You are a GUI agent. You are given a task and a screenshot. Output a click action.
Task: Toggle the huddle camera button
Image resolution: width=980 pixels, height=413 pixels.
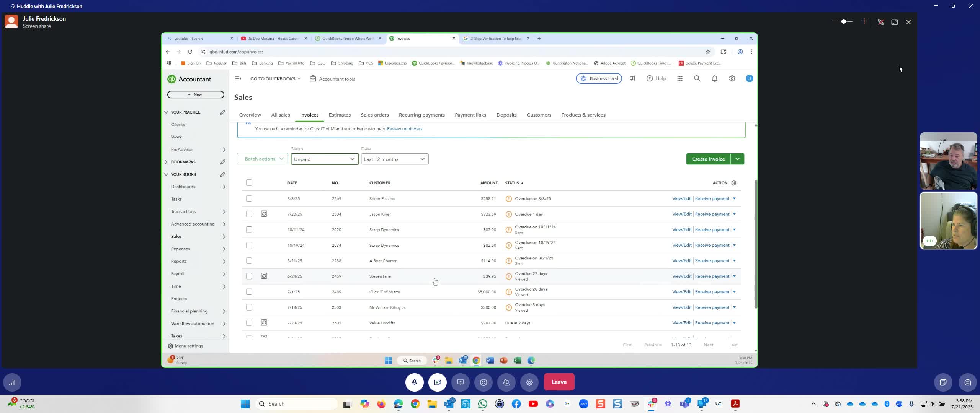click(437, 382)
